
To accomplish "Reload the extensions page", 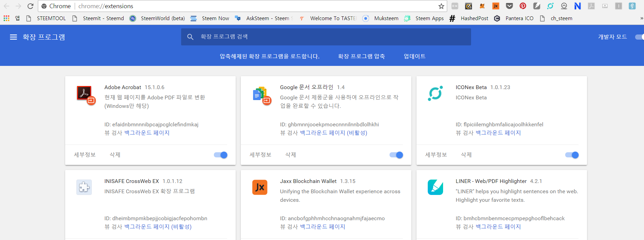I will click(30, 6).
